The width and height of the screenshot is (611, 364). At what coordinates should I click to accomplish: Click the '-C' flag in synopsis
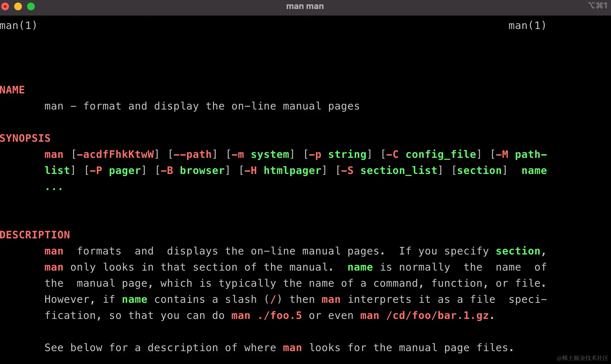click(393, 155)
